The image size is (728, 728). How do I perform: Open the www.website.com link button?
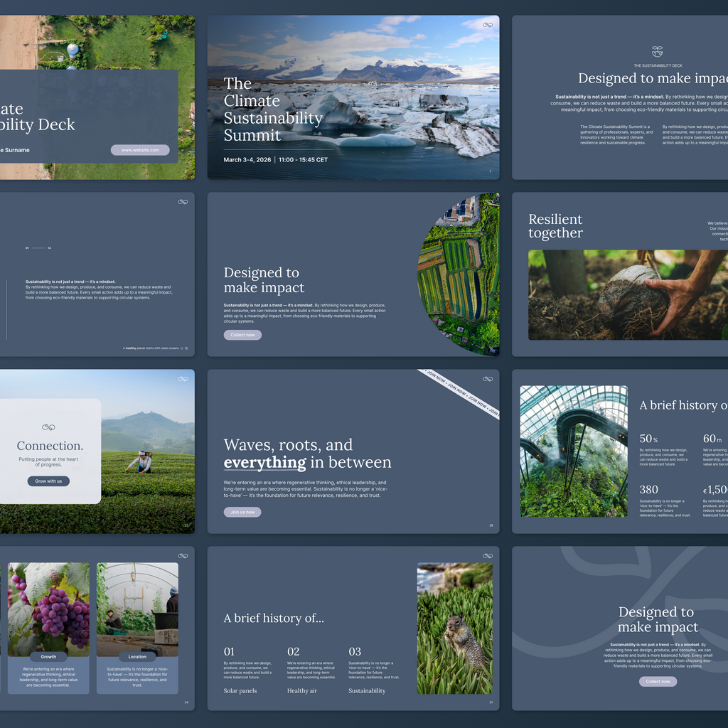[x=140, y=150]
